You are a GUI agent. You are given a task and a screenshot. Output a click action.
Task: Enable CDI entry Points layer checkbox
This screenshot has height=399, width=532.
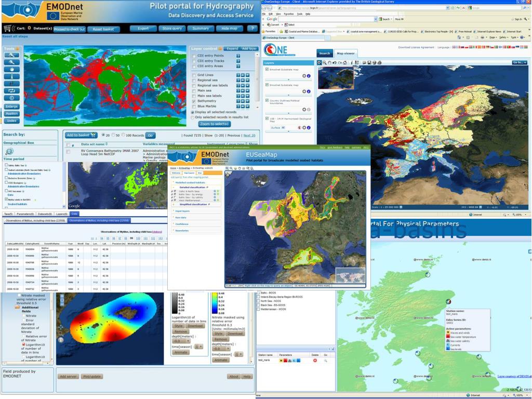tap(194, 56)
